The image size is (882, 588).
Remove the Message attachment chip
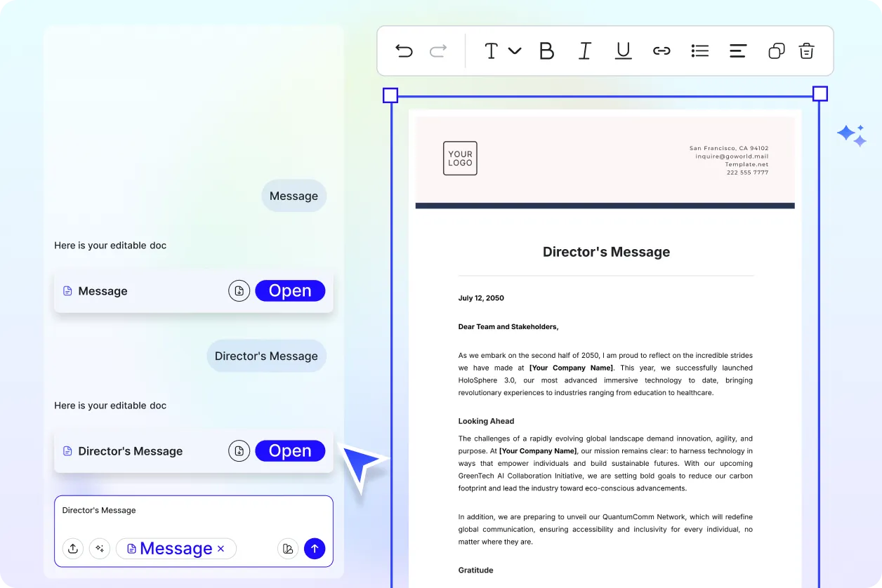click(x=223, y=549)
